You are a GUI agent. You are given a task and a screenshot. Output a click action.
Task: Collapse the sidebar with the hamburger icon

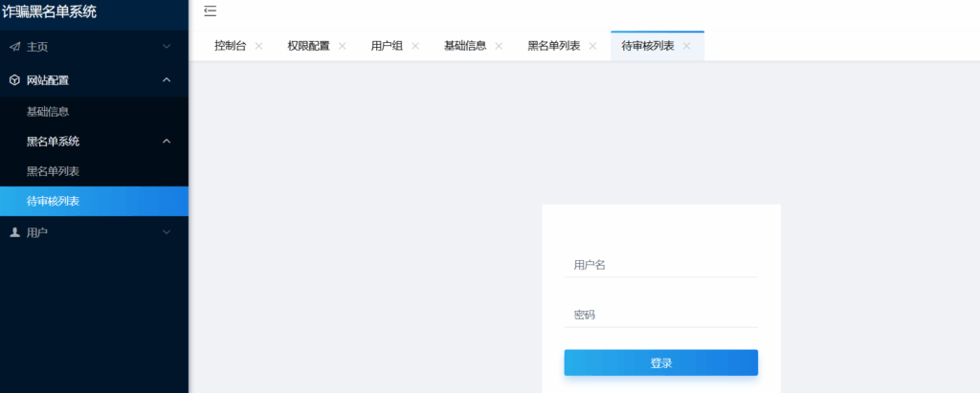pyautogui.click(x=210, y=11)
